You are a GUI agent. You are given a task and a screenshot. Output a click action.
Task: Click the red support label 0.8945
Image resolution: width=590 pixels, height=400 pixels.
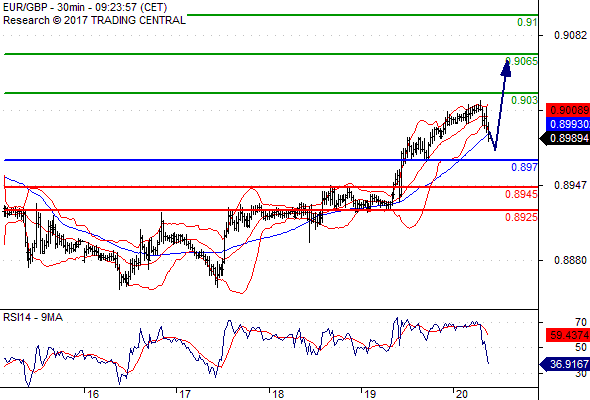coord(521,194)
